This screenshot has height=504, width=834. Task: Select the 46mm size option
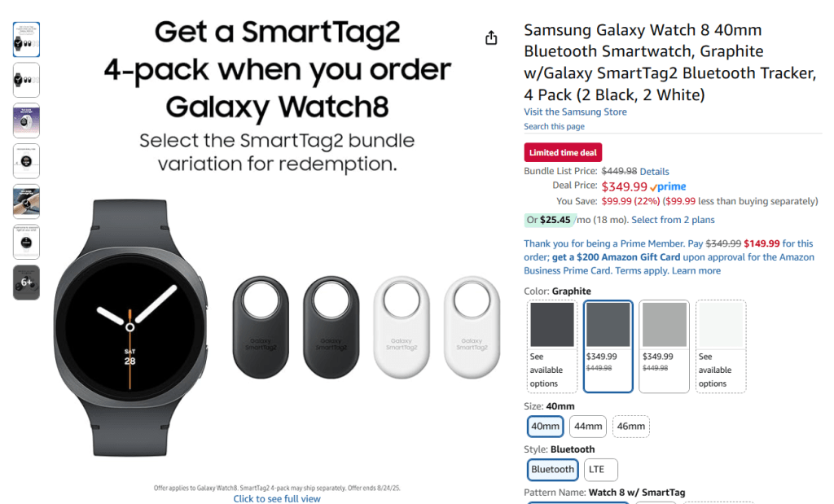(x=631, y=426)
